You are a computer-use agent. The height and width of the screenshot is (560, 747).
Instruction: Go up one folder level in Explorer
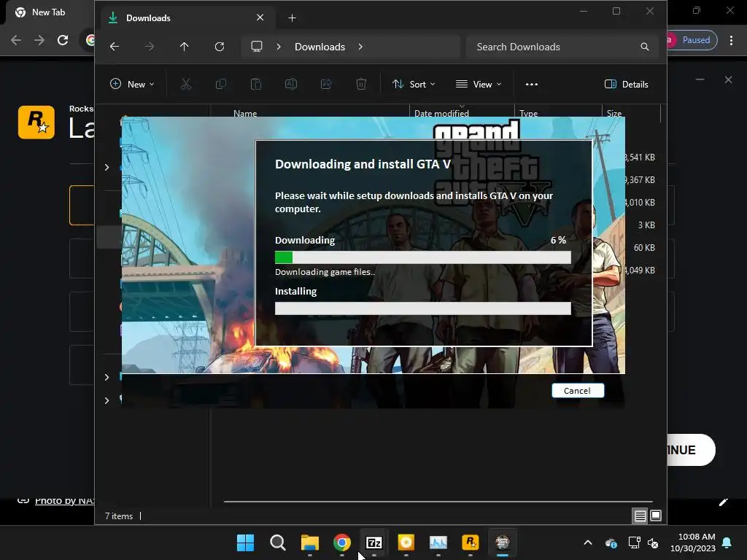click(x=185, y=47)
